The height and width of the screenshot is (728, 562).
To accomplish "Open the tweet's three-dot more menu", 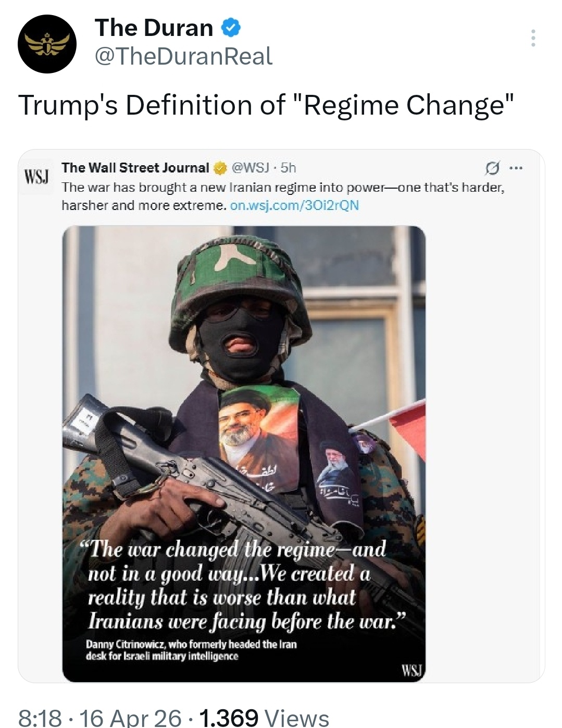I will 533,38.
